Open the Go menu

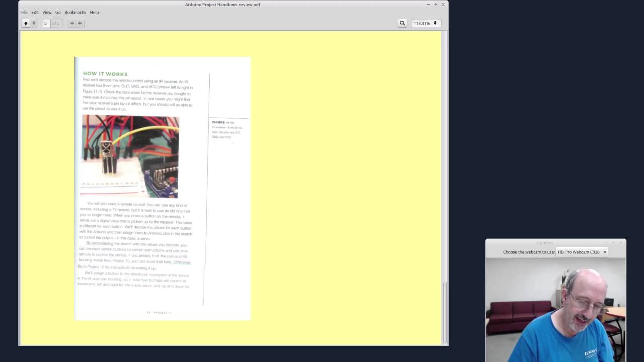pyautogui.click(x=58, y=12)
